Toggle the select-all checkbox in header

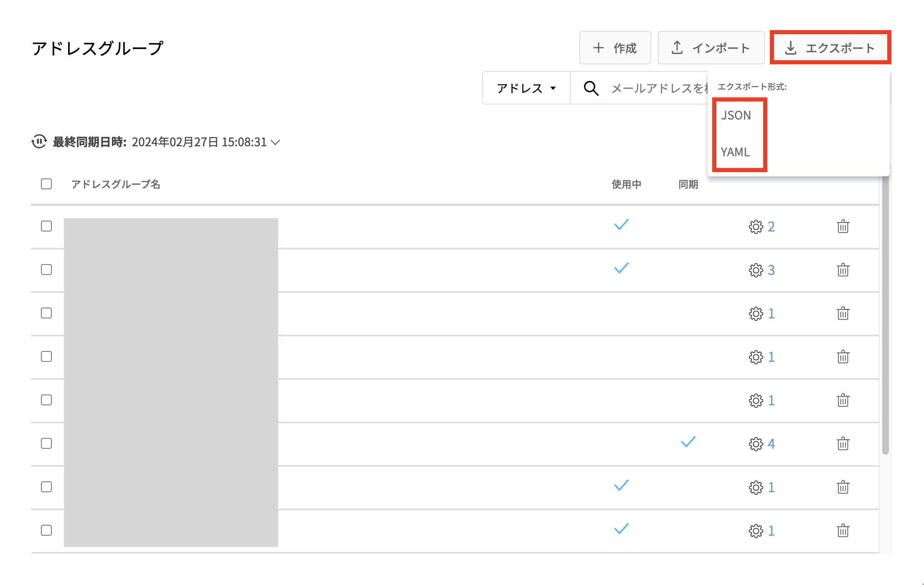[46, 184]
